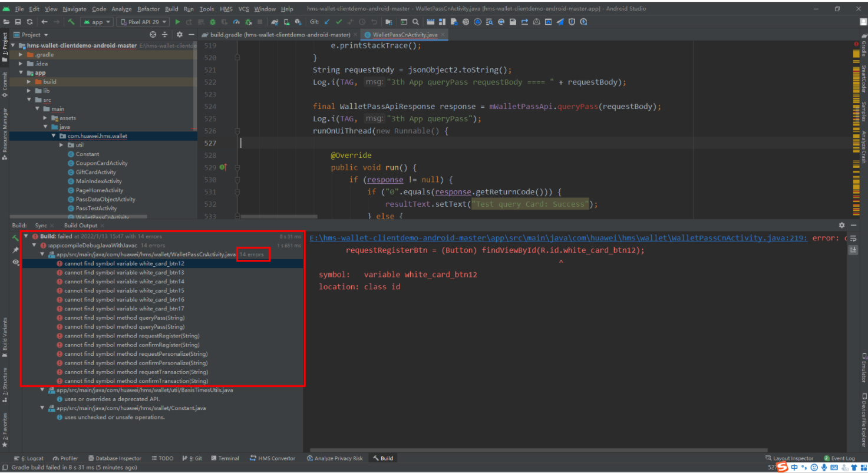Navigate back with the left arrow icon
Image resolution: width=868 pixels, height=473 pixels.
44,22
